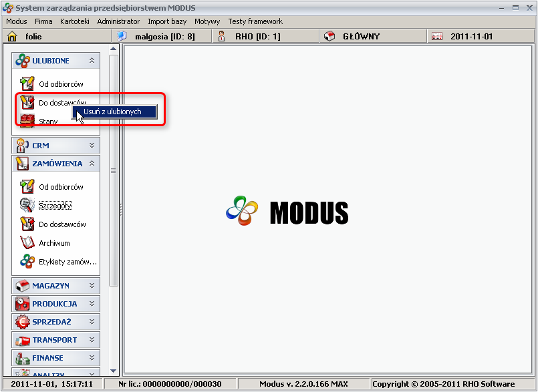Collapse the ULUBIONE section chevron
This screenshot has height=392, width=538.
pos(92,60)
